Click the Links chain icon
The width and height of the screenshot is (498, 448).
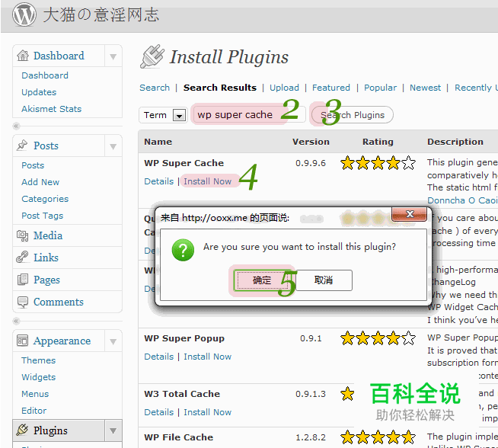click(22, 258)
